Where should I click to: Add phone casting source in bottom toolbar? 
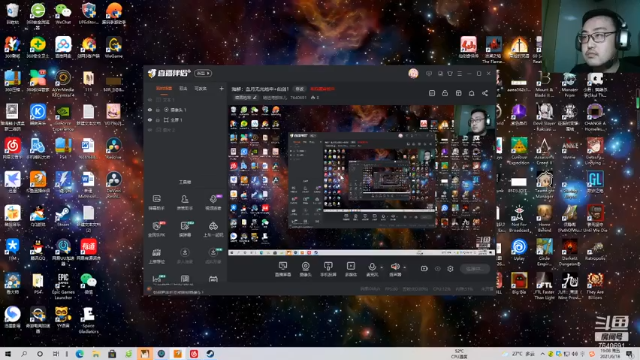(328, 269)
